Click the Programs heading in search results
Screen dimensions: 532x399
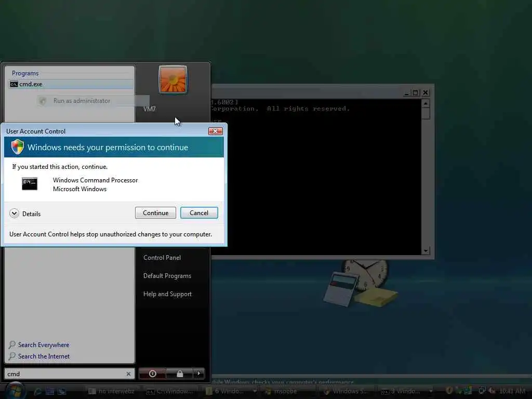coord(25,73)
